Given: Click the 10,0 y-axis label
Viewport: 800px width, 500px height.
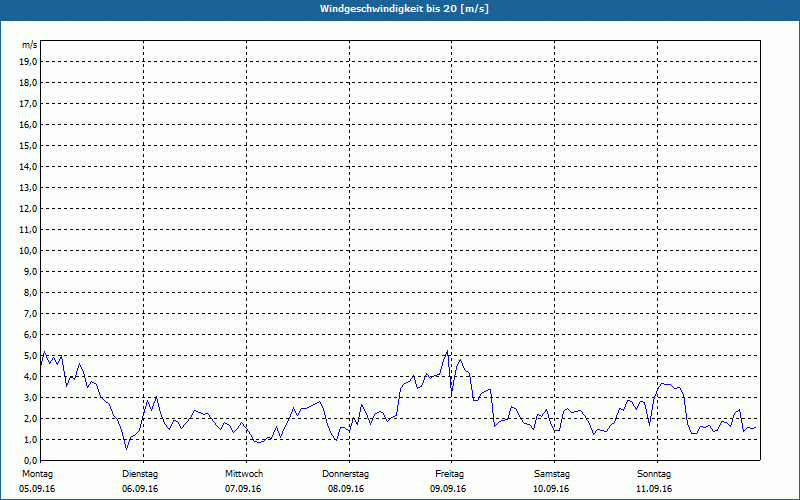Looking at the screenshot, I should click(x=27, y=251).
